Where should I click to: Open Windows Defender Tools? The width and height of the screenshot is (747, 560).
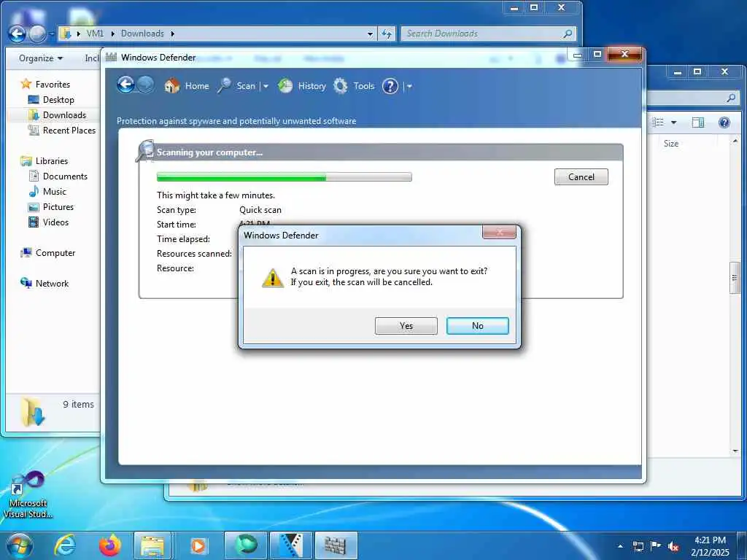click(354, 86)
